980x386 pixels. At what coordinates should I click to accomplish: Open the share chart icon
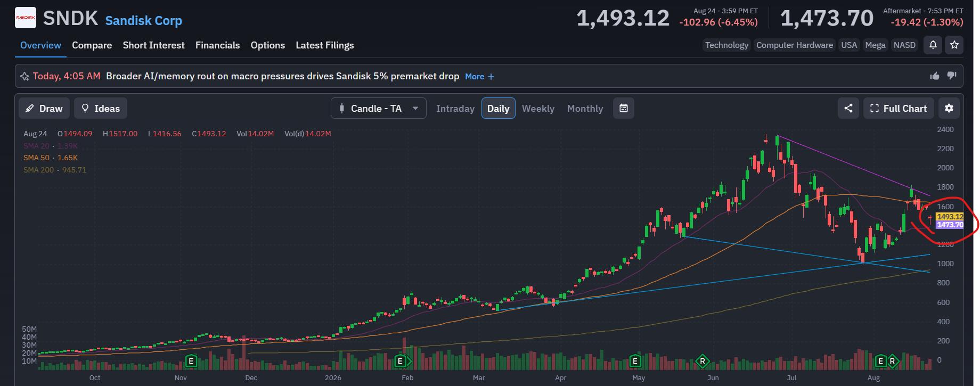[x=848, y=109]
